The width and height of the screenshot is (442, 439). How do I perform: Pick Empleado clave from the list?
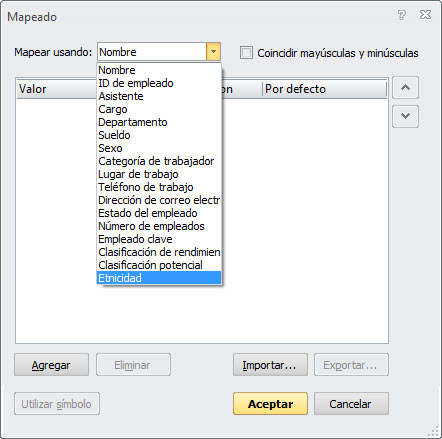click(x=159, y=239)
